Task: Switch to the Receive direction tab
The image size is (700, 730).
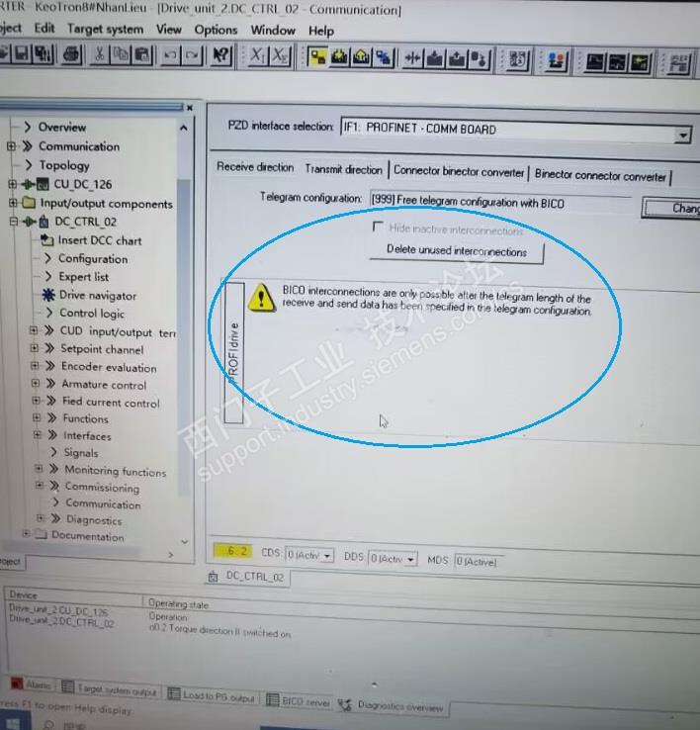Action: click(x=255, y=167)
